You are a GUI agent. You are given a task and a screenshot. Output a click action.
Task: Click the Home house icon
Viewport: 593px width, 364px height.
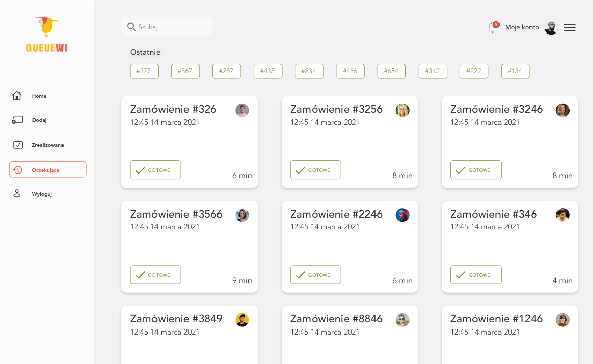[x=17, y=96]
